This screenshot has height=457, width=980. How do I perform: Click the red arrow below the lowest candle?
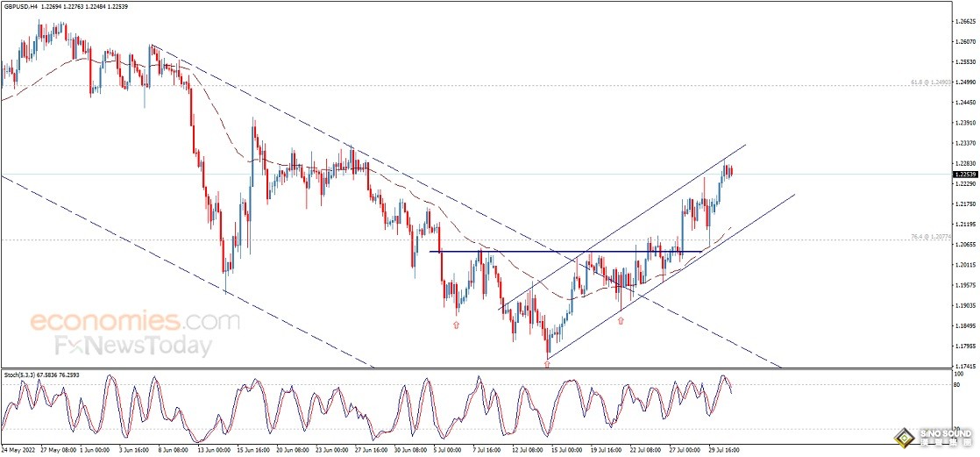click(x=548, y=363)
